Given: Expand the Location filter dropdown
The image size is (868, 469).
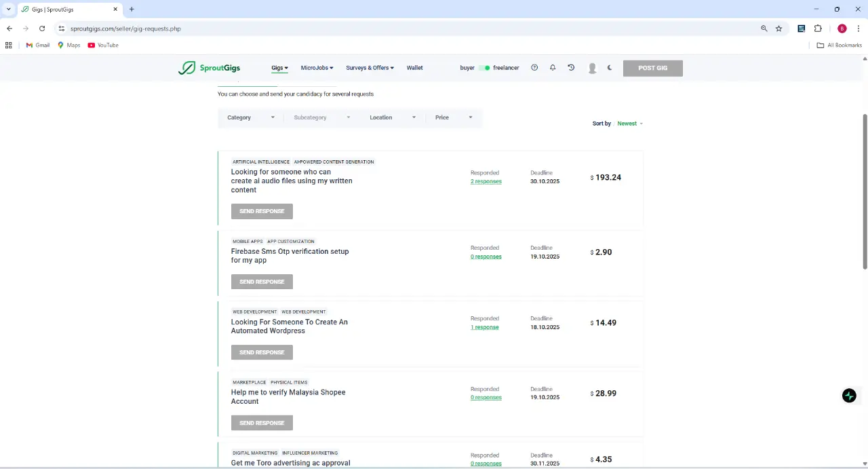Looking at the screenshot, I should 393,117.
